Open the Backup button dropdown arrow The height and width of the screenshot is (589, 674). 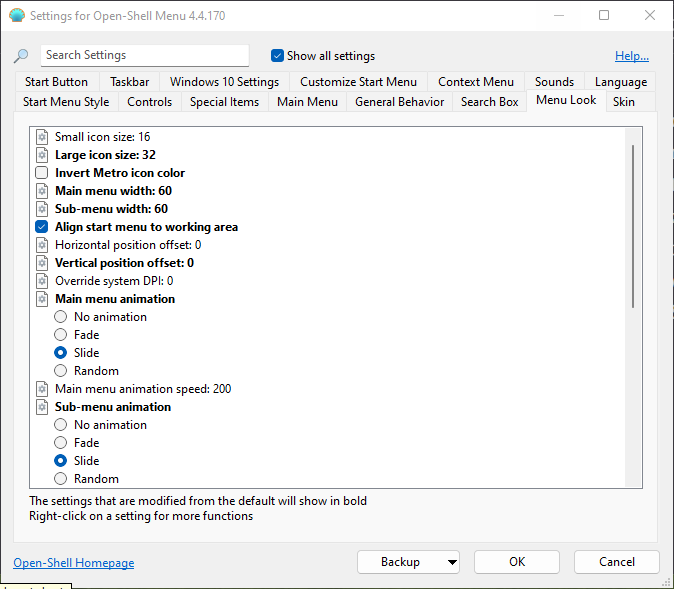[452, 562]
